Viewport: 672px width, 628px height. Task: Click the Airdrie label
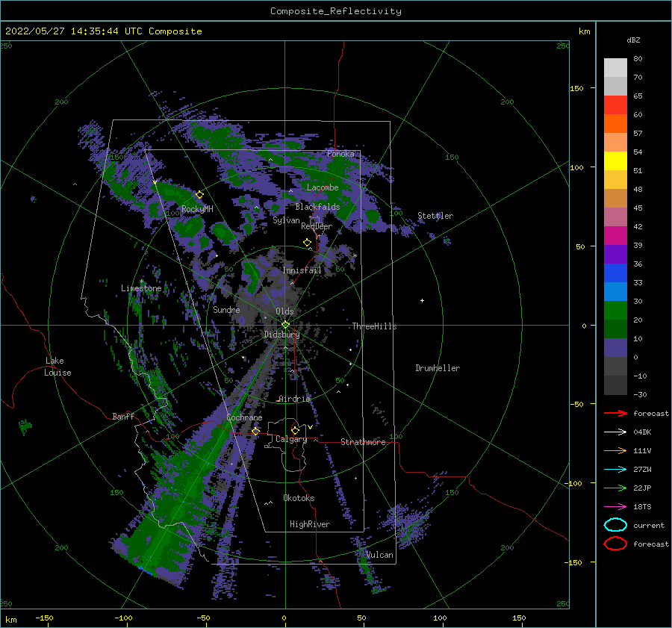pyautogui.click(x=294, y=399)
